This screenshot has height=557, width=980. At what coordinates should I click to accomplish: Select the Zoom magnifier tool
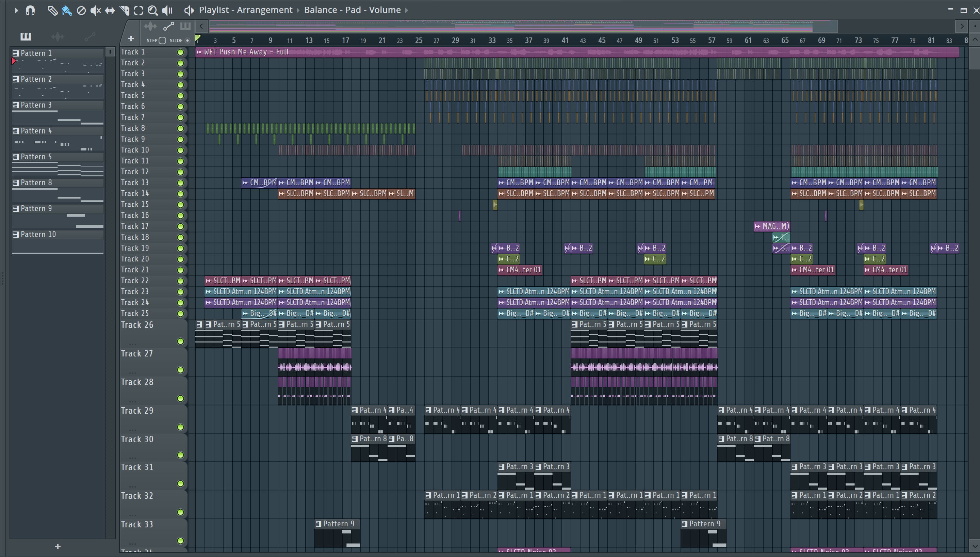[152, 10]
